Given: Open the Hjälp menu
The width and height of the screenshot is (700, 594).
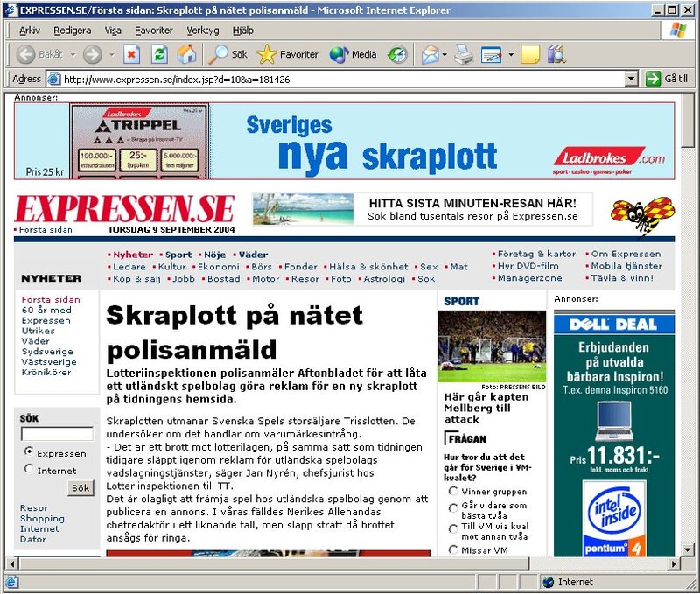Looking at the screenshot, I should (x=243, y=31).
